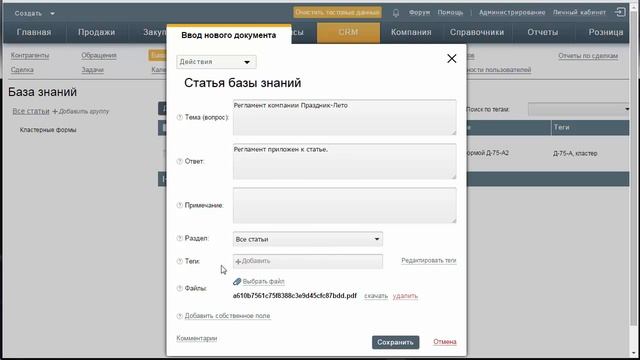Screen dimensions: 640x360
Task: Click Добавить собственное поле link
Action: pyautogui.click(x=227, y=316)
